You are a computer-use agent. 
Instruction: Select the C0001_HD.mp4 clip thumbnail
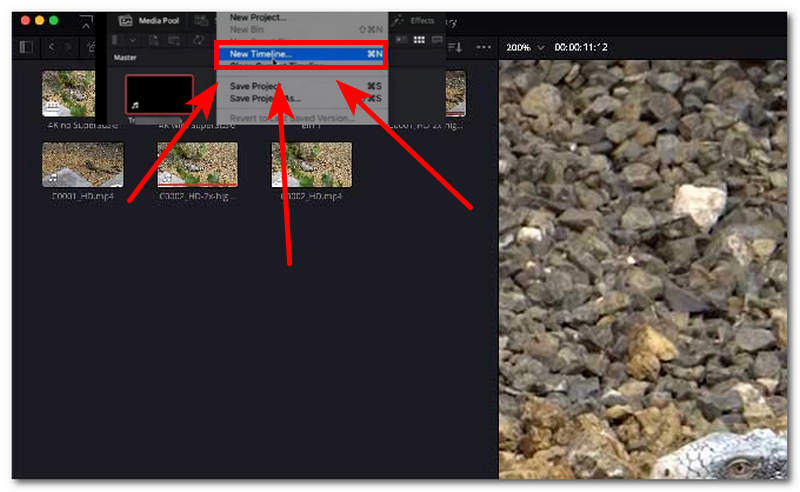click(83, 164)
